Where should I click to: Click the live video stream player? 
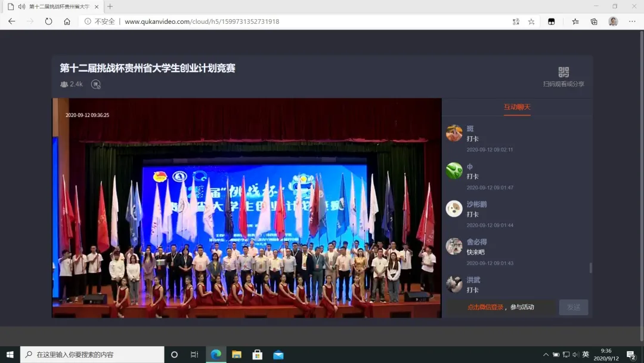pos(247,208)
